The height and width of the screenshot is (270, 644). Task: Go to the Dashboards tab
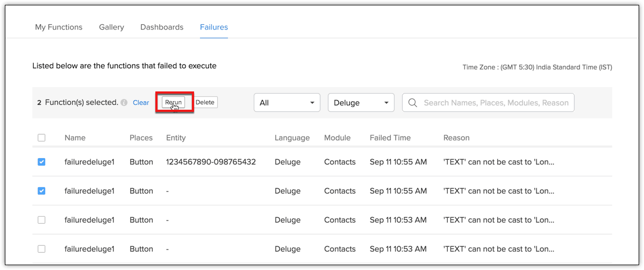point(162,27)
